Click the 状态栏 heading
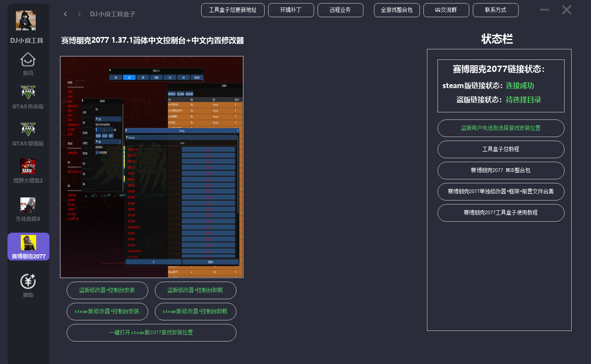The image size is (591, 364). (497, 39)
